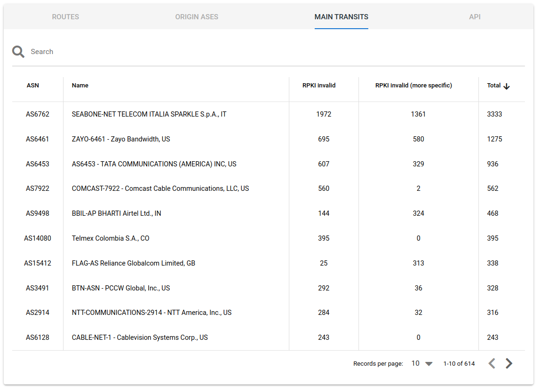540x392 pixels.
Task: Select ZAYO-6461 Zayo Bandwidth name
Action: click(121, 139)
